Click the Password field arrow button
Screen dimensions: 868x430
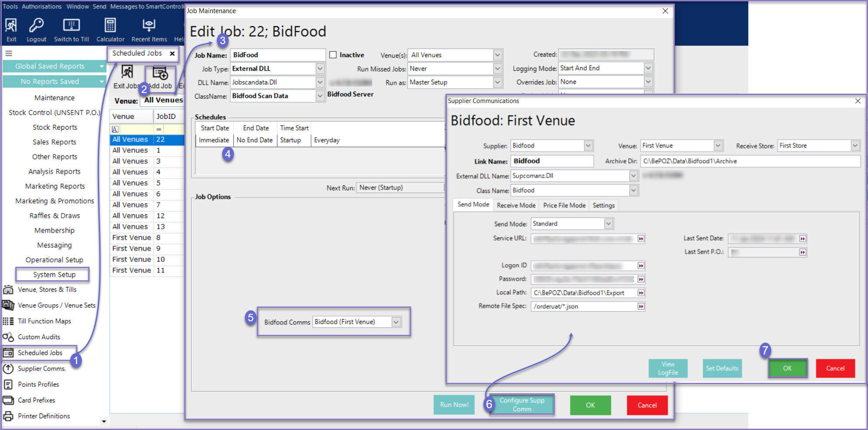641,279
